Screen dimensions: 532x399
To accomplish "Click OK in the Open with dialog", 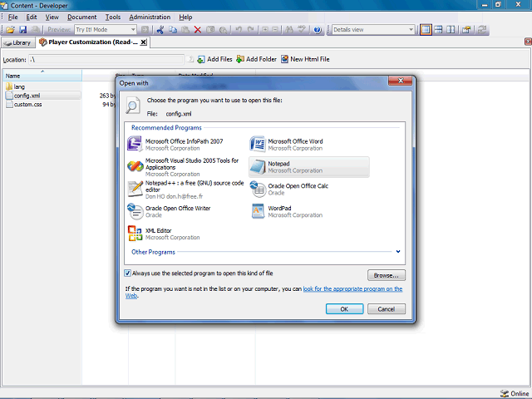I will tap(344, 308).
